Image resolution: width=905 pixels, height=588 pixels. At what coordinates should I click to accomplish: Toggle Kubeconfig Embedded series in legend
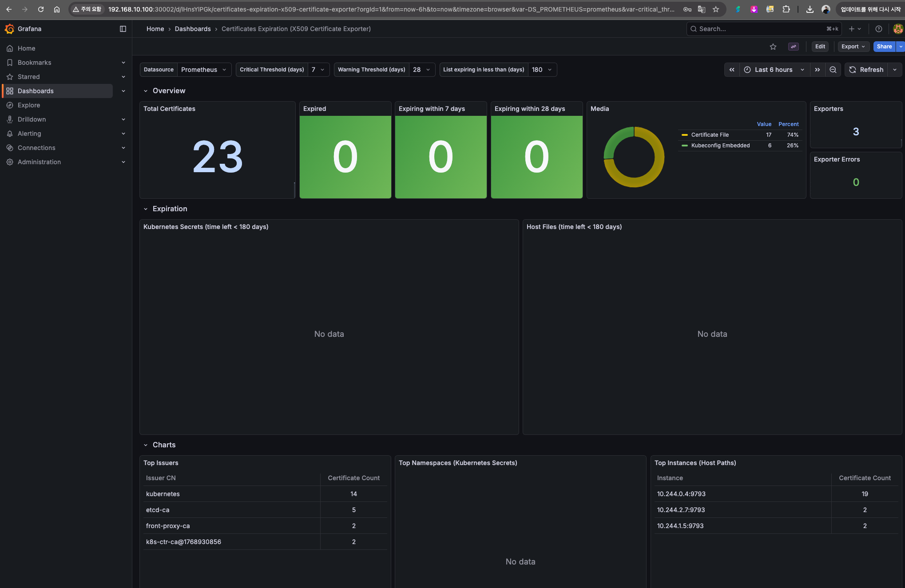[x=720, y=146]
